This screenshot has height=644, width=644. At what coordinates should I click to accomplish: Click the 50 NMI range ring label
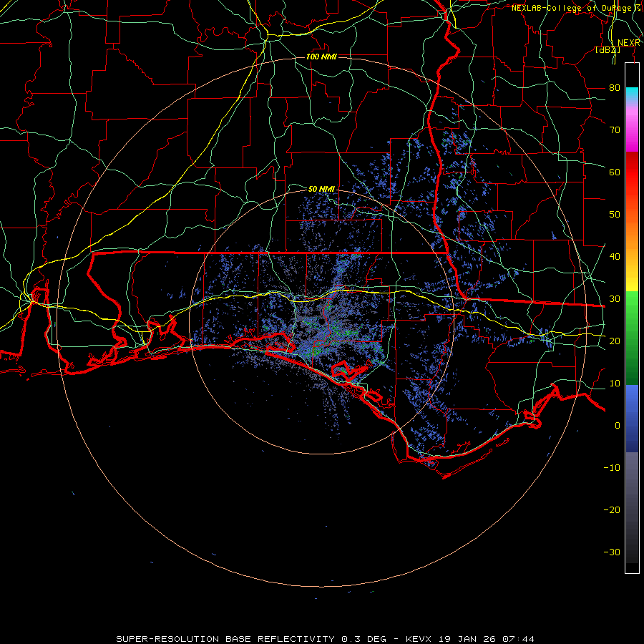pos(321,189)
